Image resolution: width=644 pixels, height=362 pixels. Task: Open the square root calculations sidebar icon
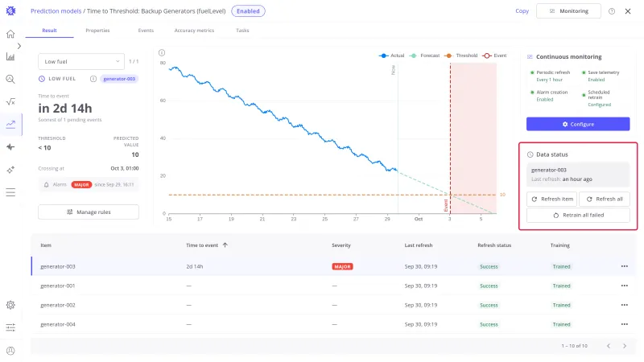10,101
